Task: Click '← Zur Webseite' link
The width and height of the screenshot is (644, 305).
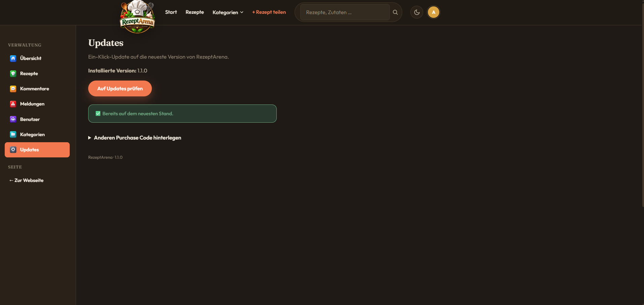Action: pyautogui.click(x=26, y=180)
